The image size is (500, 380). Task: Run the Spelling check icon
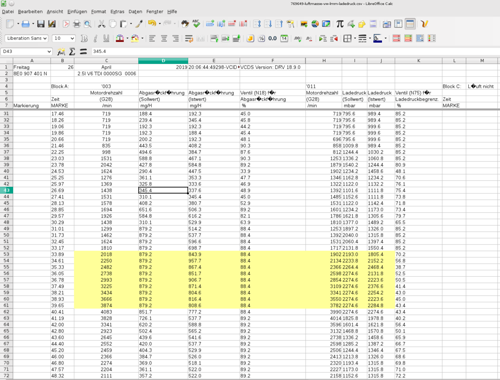(196, 24)
